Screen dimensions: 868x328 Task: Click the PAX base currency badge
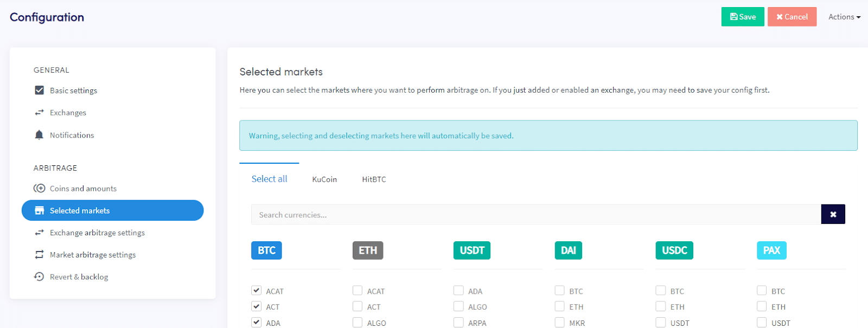click(x=771, y=250)
